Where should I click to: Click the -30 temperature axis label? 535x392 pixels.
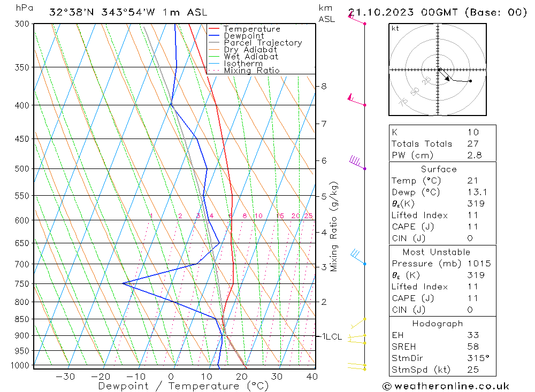click(65, 376)
